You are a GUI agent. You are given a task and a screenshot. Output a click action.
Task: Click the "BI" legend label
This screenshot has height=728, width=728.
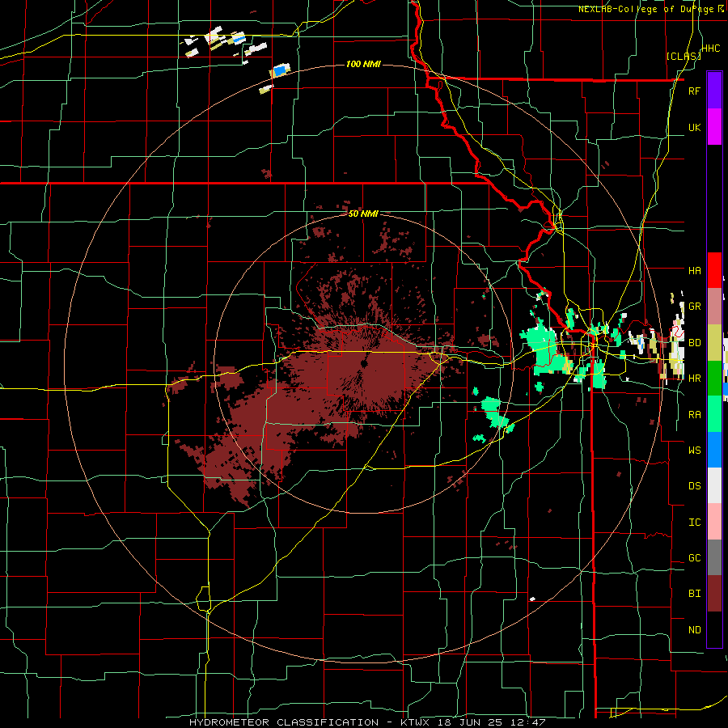pos(694,594)
